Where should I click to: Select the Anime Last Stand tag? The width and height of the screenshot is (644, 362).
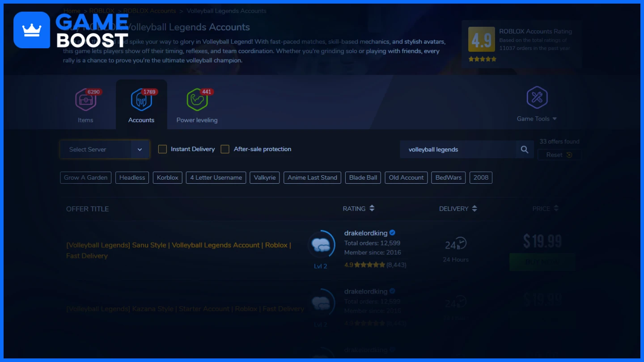tap(313, 177)
